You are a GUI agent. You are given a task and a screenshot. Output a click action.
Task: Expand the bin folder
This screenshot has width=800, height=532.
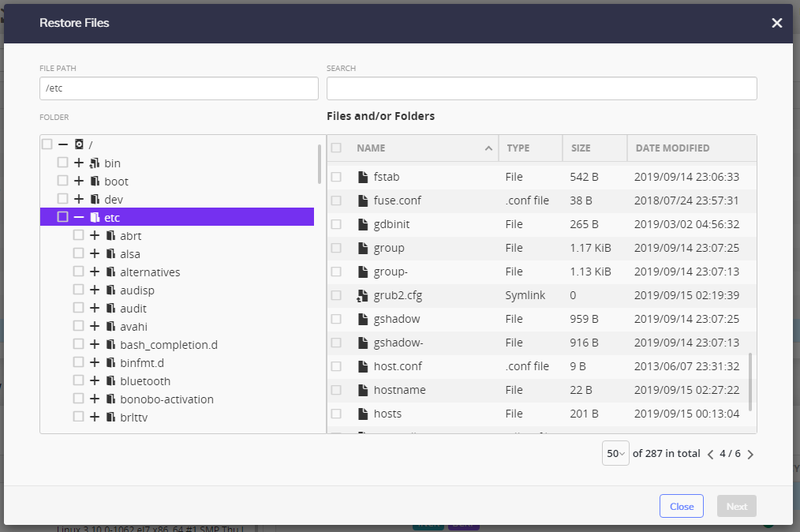(79, 163)
